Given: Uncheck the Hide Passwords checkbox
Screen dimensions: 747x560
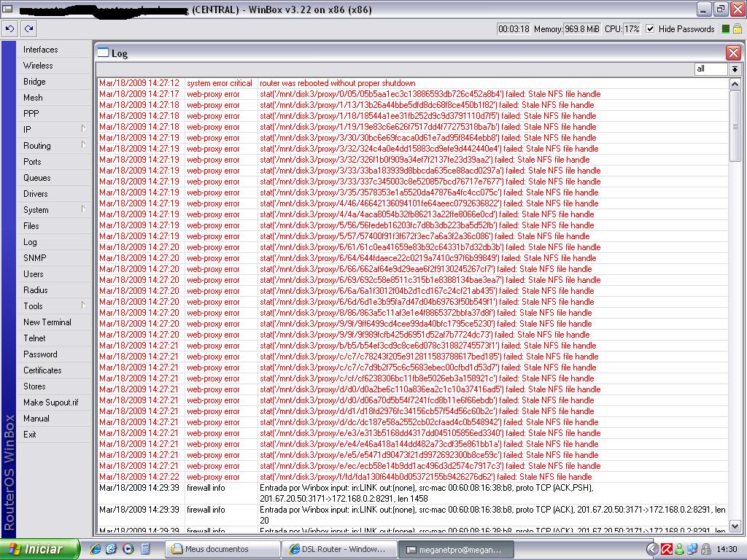Looking at the screenshot, I should (650, 29).
